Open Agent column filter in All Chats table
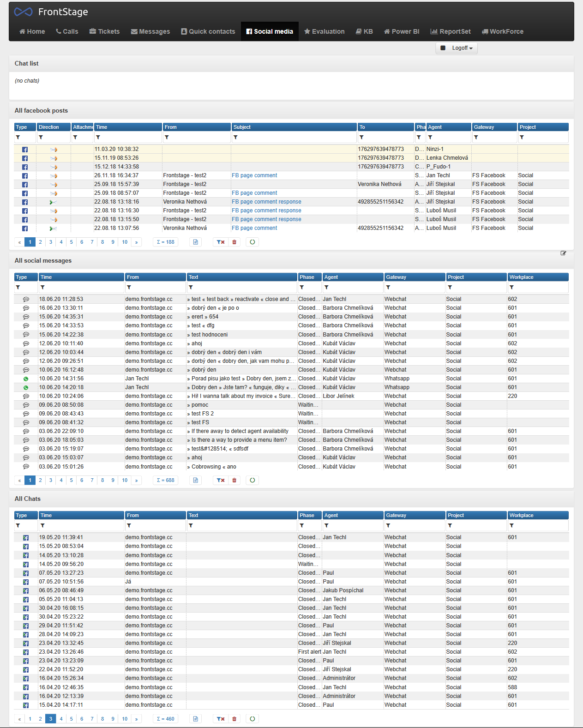The height and width of the screenshot is (728, 583). click(326, 525)
